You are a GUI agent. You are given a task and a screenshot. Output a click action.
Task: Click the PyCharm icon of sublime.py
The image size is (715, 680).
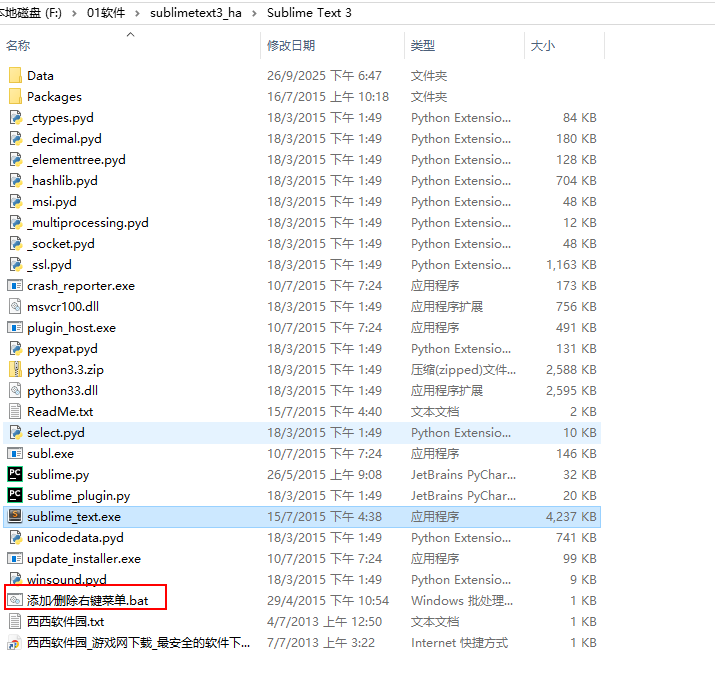[x=15, y=474]
